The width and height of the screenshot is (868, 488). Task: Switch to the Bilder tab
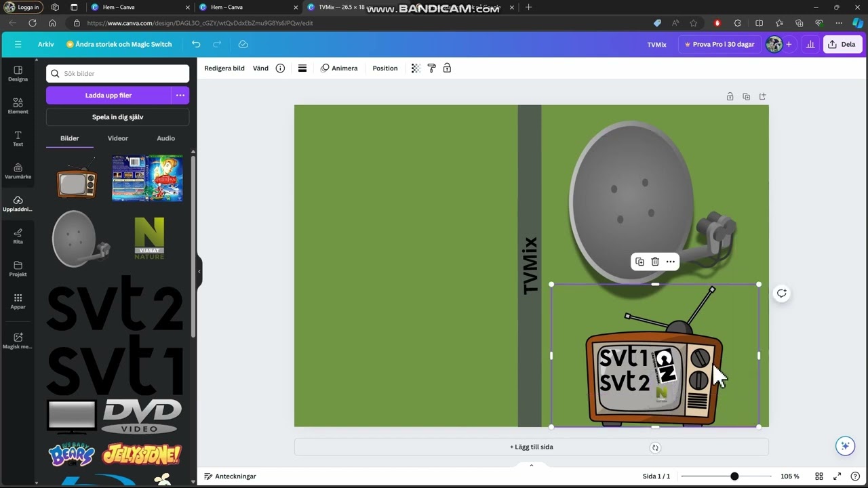(70, 138)
